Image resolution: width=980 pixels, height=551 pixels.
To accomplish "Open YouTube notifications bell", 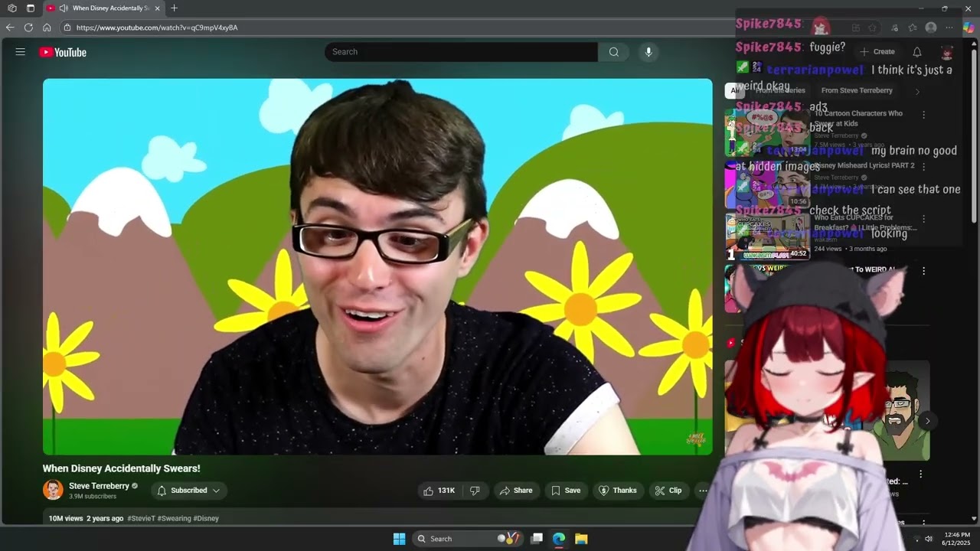I will (x=916, y=52).
